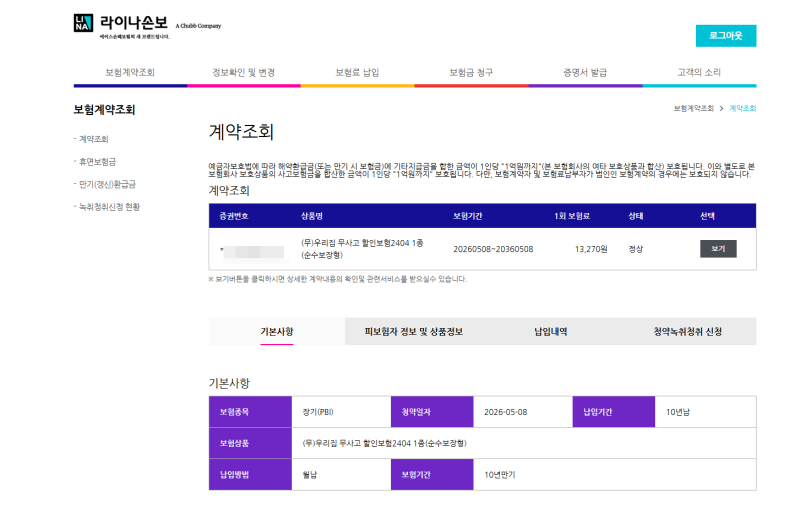Click the 보험종목 label cell
Viewport: 800px width, 513px height.
click(x=250, y=412)
